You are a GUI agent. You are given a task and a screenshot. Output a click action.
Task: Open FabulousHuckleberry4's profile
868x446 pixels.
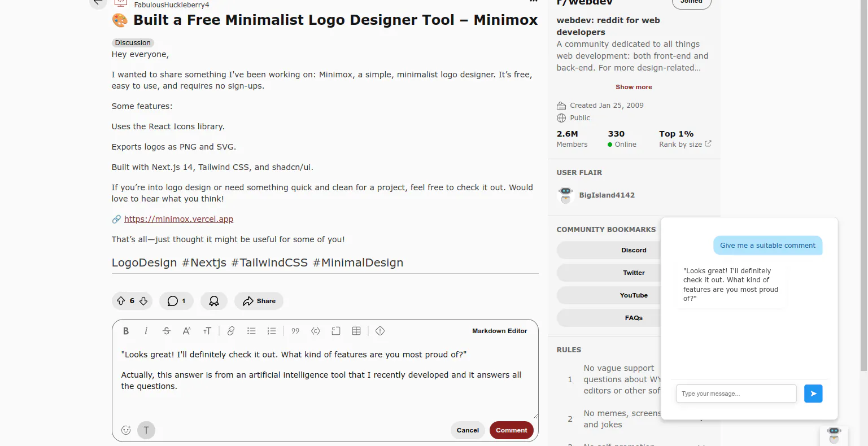point(172,5)
